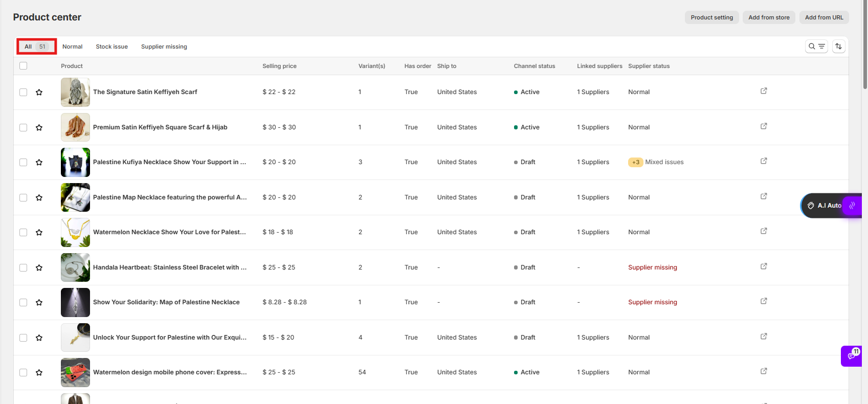
Task: Open the chat widget with 11 notifications
Action: point(851,356)
